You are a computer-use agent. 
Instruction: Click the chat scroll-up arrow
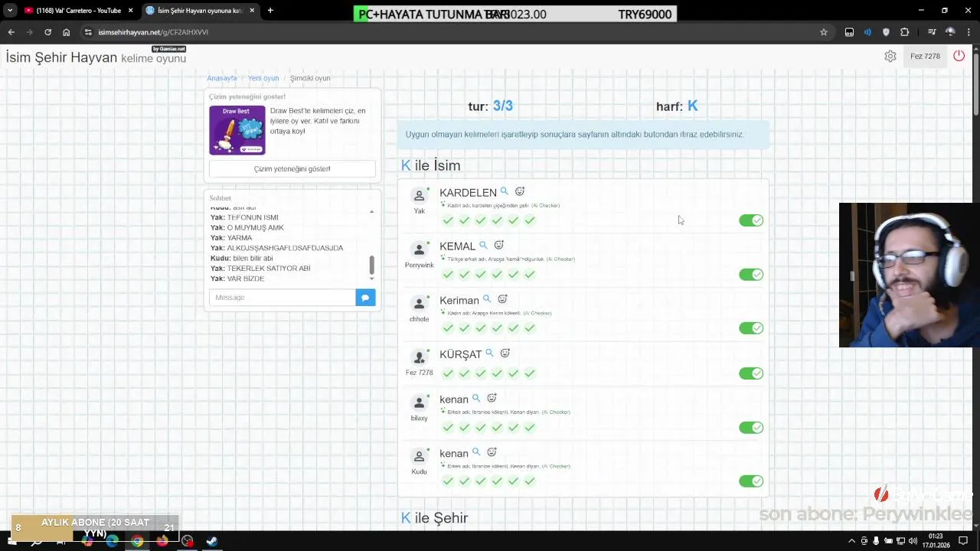pyautogui.click(x=371, y=211)
